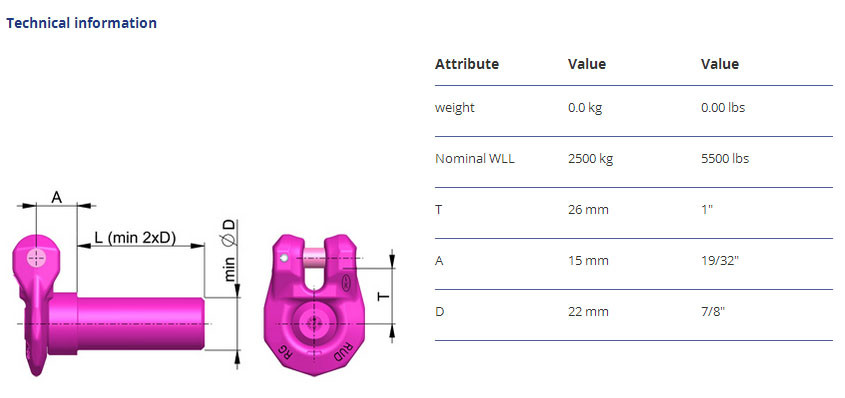This screenshot has width=845, height=398.
Task: Click the Technical information heading
Action: click(81, 23)
